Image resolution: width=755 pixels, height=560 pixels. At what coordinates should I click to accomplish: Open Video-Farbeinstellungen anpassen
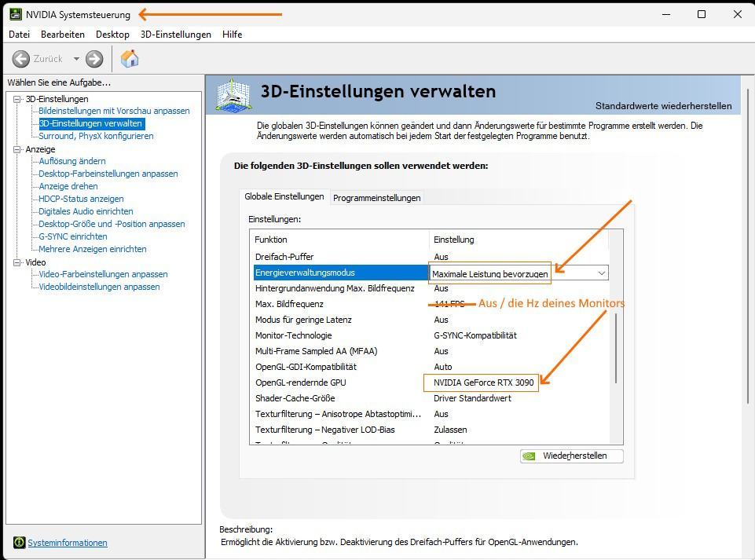pyautogui.click(x=103, y=274)
